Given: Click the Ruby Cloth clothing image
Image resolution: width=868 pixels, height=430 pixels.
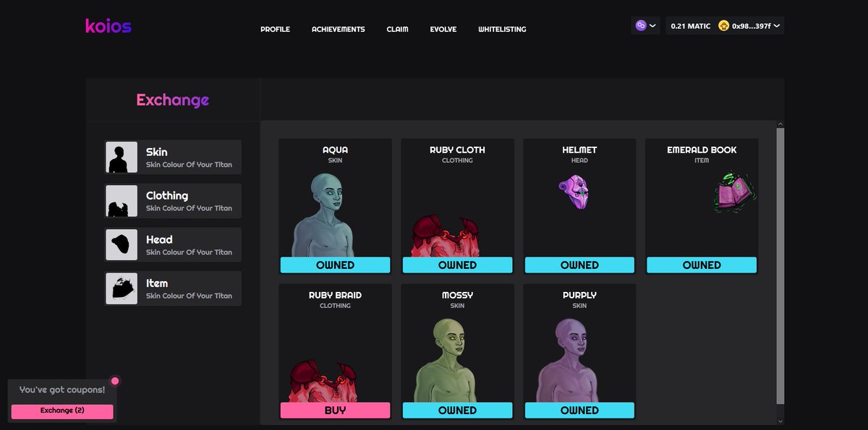Looking at the screenshot, I should click(x=446, y=236).
